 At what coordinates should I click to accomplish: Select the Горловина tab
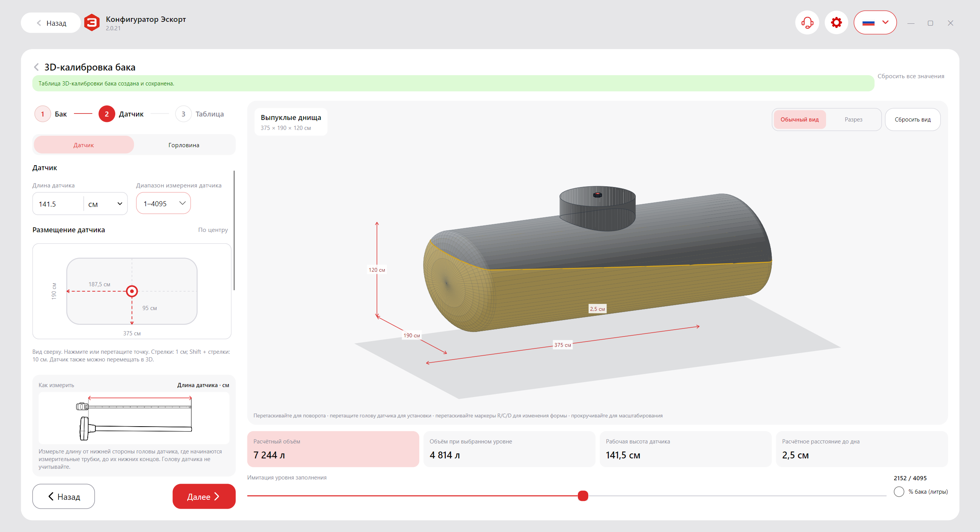coord(184,145)
